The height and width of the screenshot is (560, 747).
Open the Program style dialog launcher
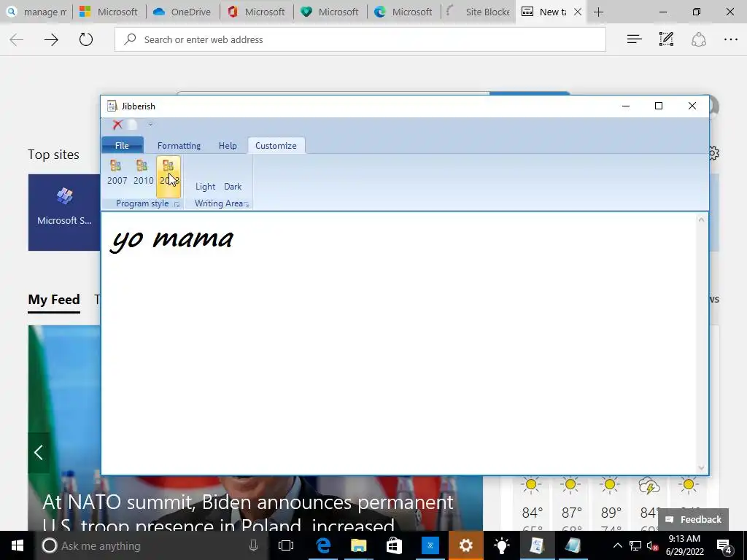tap(177, 204)
